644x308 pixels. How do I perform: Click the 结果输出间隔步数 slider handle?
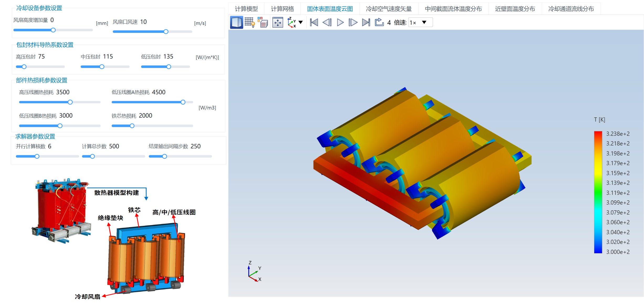[165, 156]
